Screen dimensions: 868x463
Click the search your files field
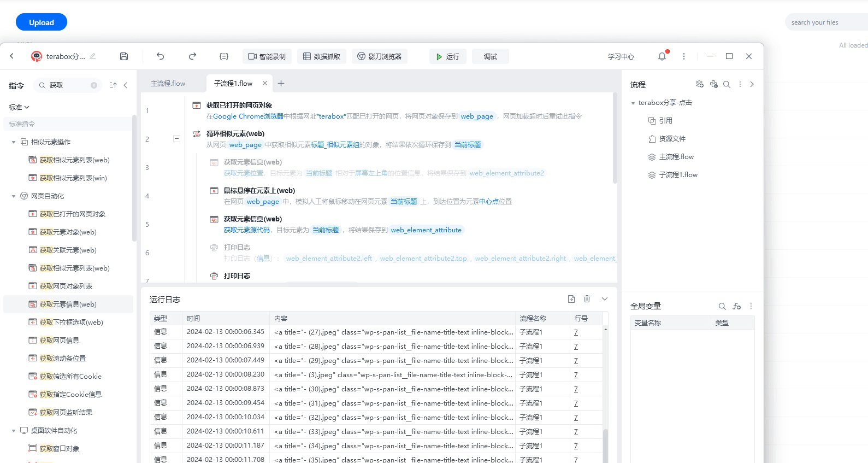point(825,22)
